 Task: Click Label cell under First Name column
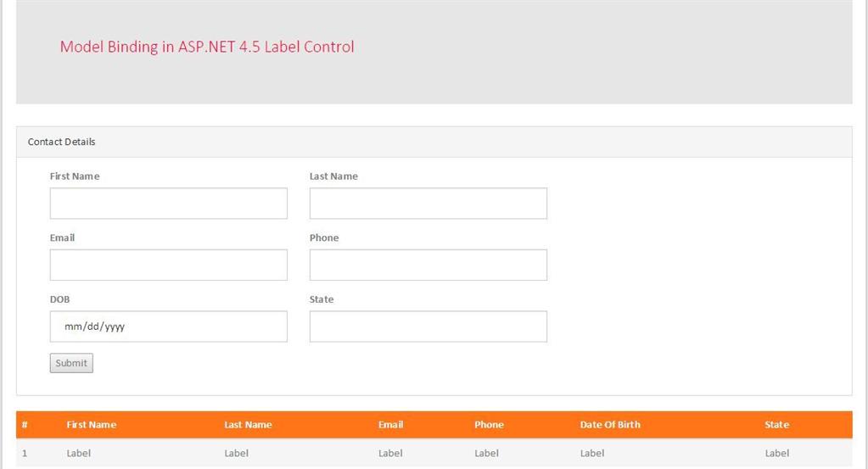79,453
